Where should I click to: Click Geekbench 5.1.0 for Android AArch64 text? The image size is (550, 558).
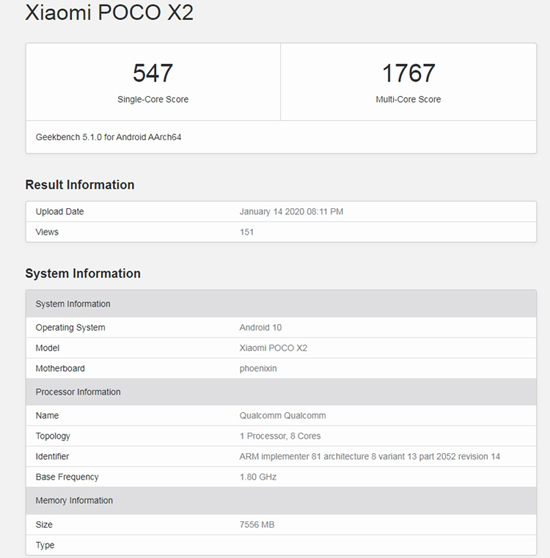pos(108,137)
